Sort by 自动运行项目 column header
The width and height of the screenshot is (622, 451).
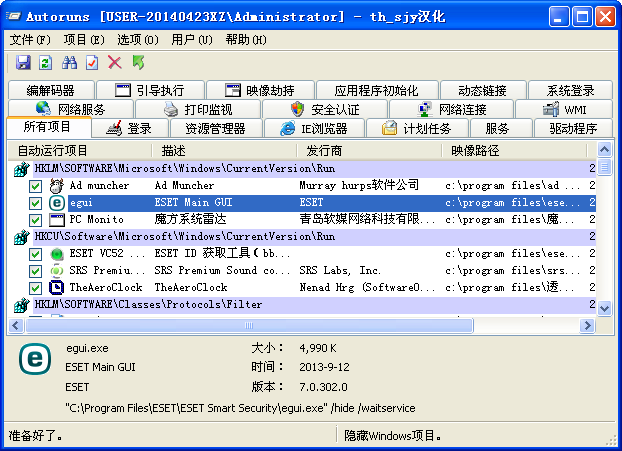click(80, 151)
